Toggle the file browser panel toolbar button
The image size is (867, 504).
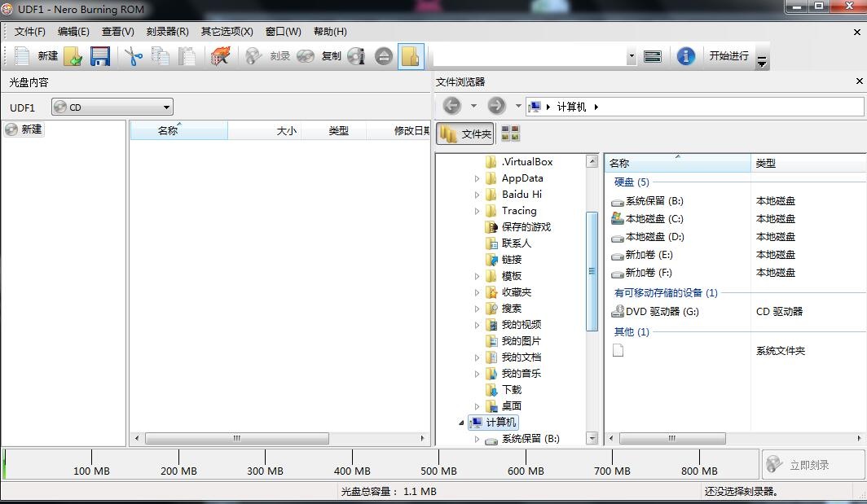click(x=411, y=56)
